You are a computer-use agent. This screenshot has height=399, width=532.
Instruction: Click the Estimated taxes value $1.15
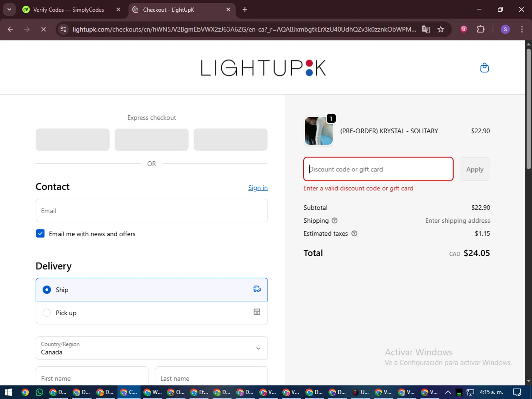coord(482,233)
